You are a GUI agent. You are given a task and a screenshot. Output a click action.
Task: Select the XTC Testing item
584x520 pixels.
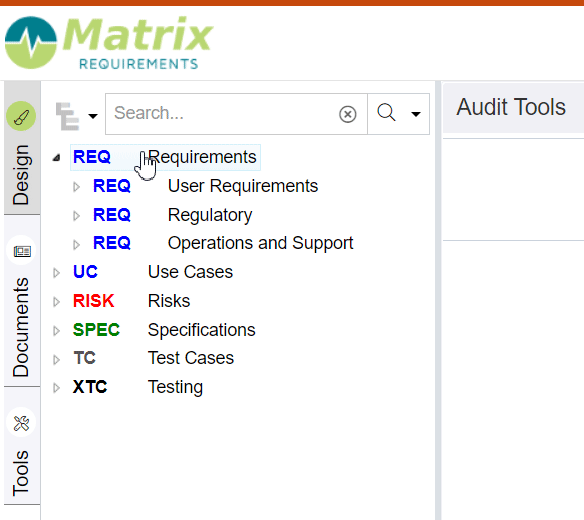(x=138, y=387)
